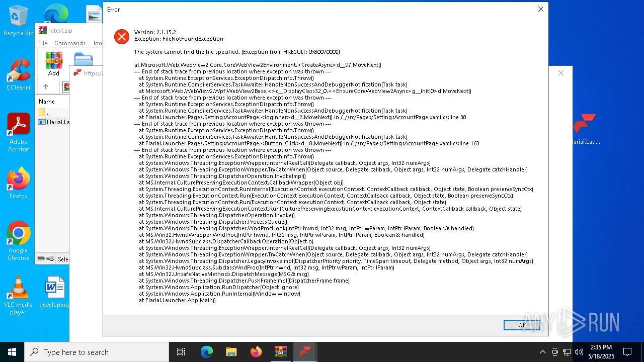Select the Flarial.La file in the WinRAR list
Screen dimensions: 644x362
(53, 122)
